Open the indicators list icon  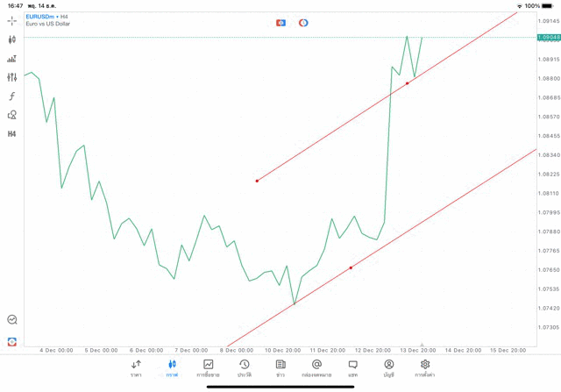12,59
